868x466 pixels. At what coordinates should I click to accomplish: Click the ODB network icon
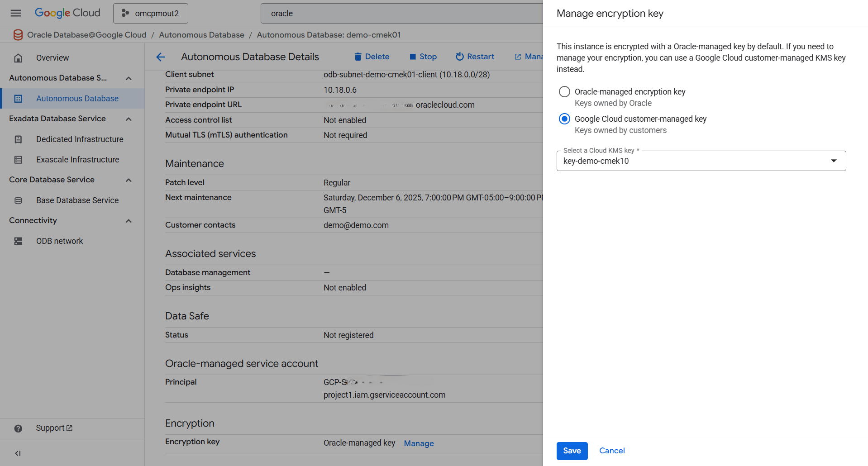[18, 241]
